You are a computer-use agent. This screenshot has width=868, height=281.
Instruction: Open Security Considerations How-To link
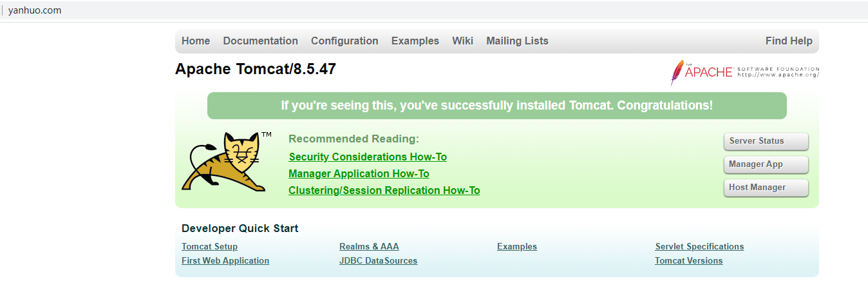point(368,157)
